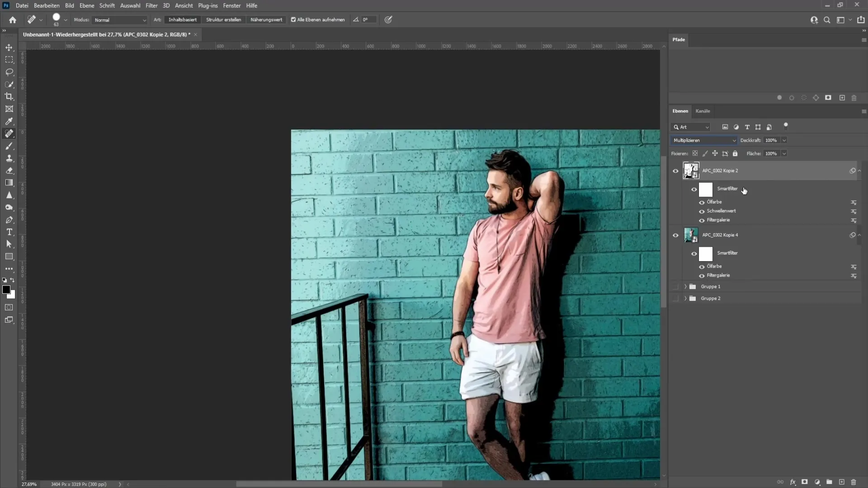Open the search icon at top right
The image size is (868, 488).
827,20
